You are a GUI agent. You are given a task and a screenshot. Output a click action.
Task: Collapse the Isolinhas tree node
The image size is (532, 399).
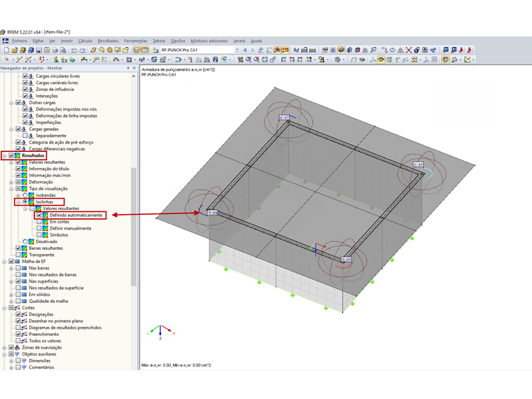pos(18,202)
